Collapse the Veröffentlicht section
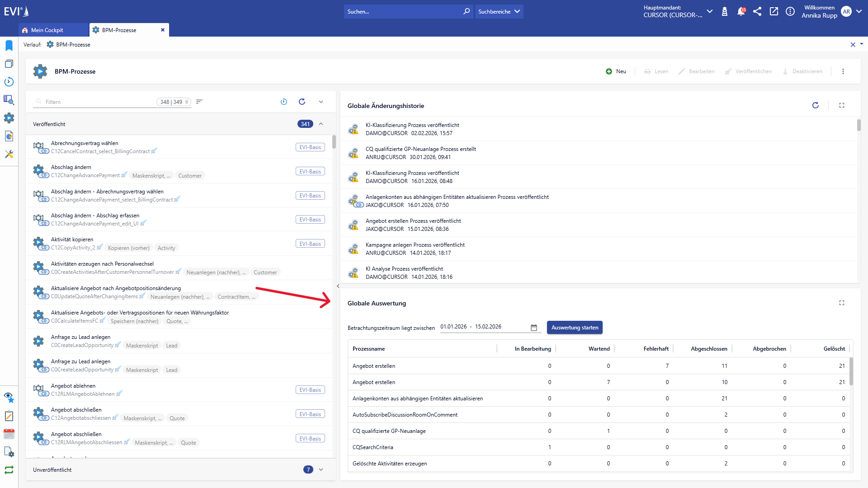 pos(321,124)
